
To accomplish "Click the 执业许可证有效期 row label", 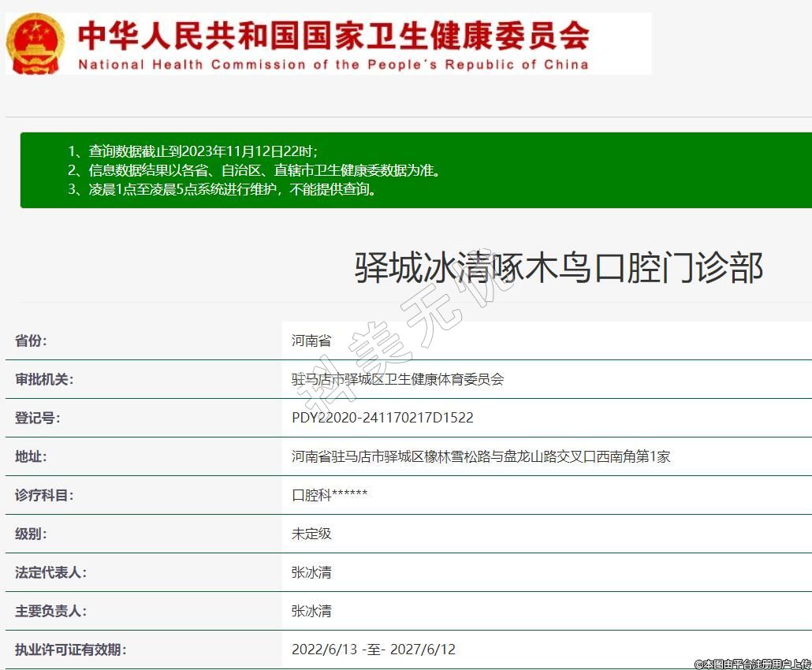I will (x=70, y=650).
